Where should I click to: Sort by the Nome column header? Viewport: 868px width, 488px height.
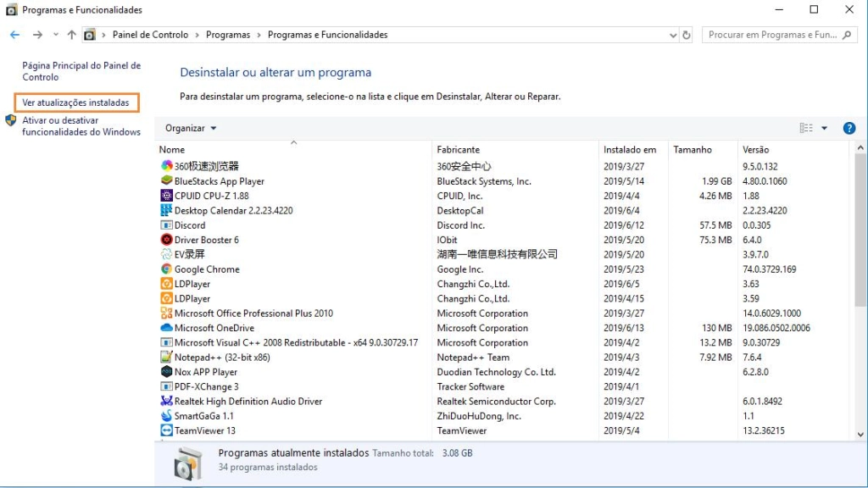293,149
